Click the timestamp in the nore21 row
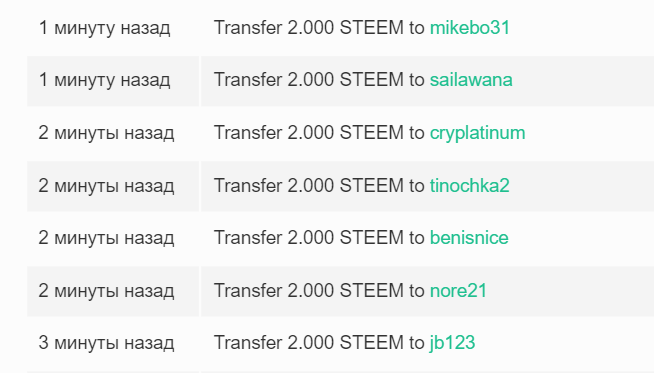The width and height of the screenshot is (654, 373). (x=106, y=291)
